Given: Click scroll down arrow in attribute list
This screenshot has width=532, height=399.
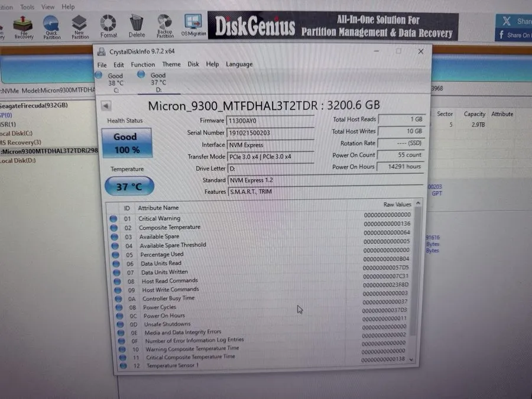Looking at the screenshot, I should pyautogui.click(x=411, y=359).
